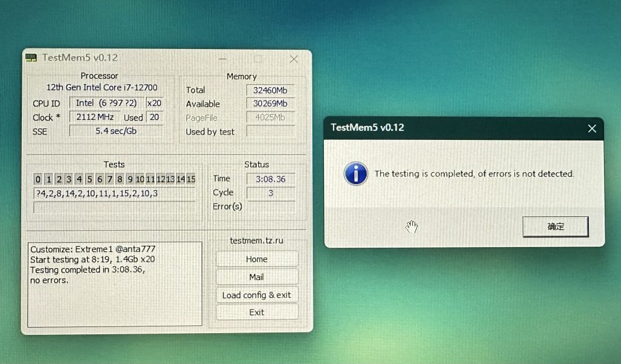Select test number 7 indicator box
The image size is (621, 364).
coord(109,179)
